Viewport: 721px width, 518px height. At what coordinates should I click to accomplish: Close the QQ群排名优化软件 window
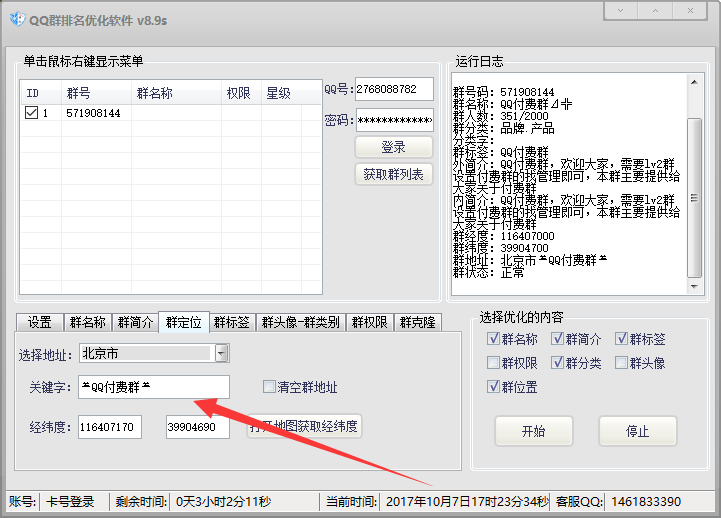(690, 11)
